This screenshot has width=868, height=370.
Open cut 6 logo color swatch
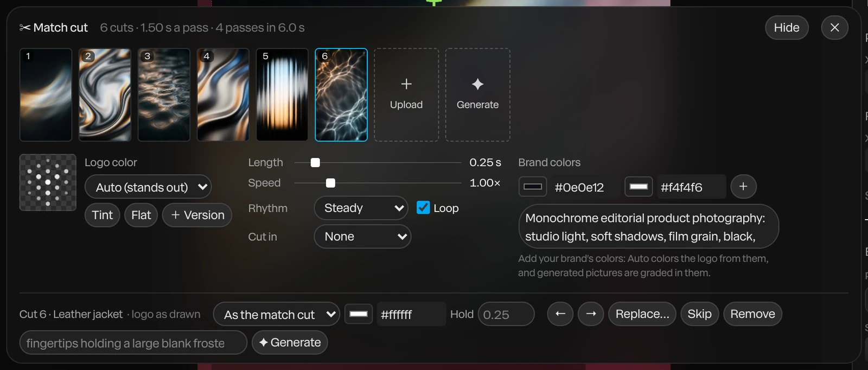359,314
